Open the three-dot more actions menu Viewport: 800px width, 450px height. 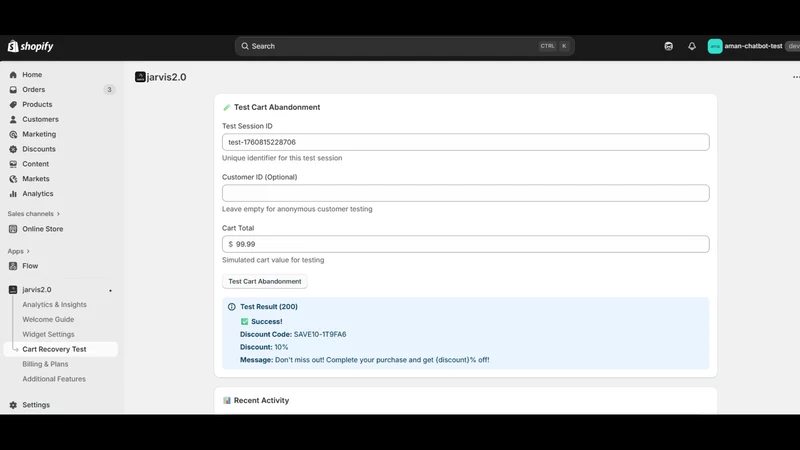pyautogui.click(x=796, y=77)
